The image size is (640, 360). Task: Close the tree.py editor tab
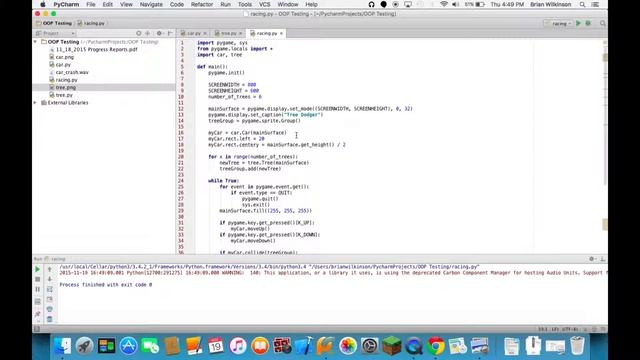241,33
